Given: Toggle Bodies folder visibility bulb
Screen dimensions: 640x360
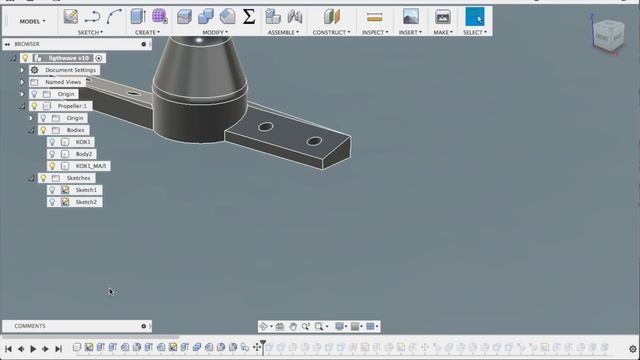Looking at the screenshot, I should click(43, 130).
